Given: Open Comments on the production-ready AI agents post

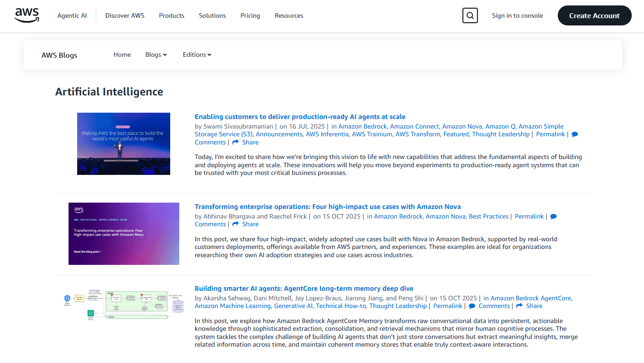Looking at the screenshot, I should [x=210, y=142].
